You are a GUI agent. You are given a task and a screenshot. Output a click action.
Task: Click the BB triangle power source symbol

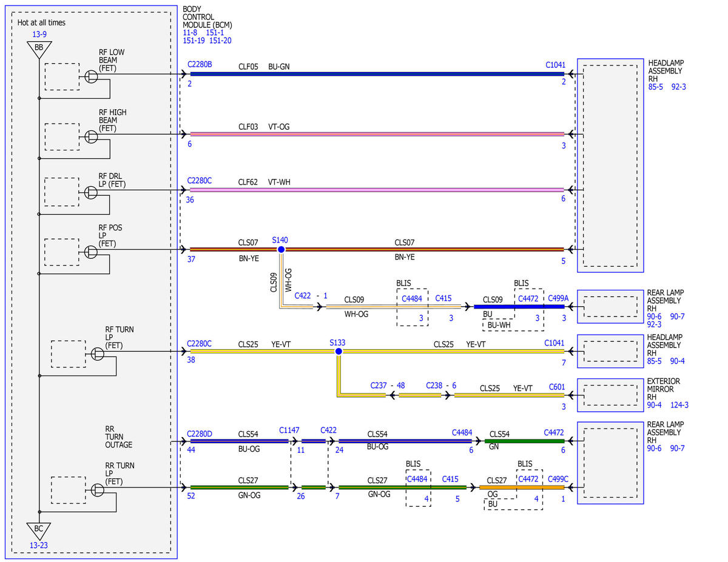click(39, 49)
